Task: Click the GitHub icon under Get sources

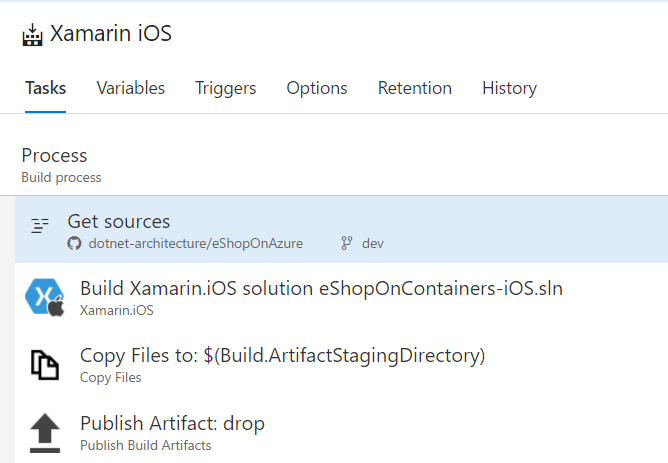Action: coord(74,243)
